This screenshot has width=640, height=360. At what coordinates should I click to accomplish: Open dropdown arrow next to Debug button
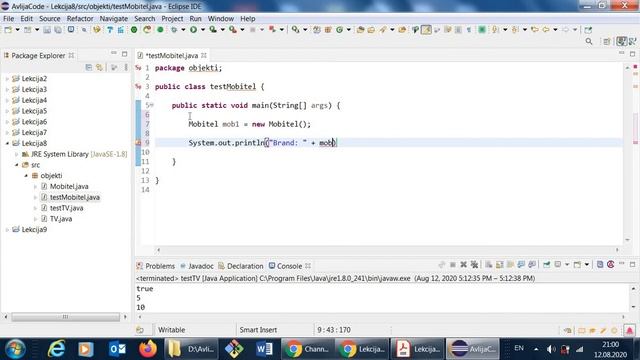pyautogui.click(x=183, y=30)
